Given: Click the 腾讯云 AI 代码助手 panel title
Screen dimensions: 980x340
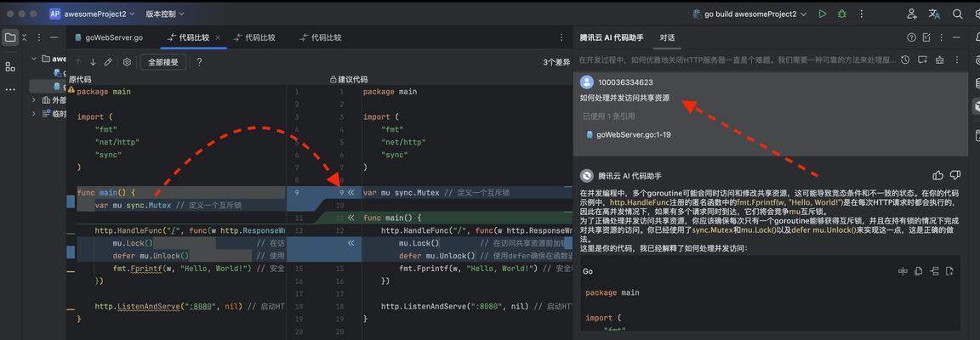Looking at the screenshot, I should pos(611,37).
